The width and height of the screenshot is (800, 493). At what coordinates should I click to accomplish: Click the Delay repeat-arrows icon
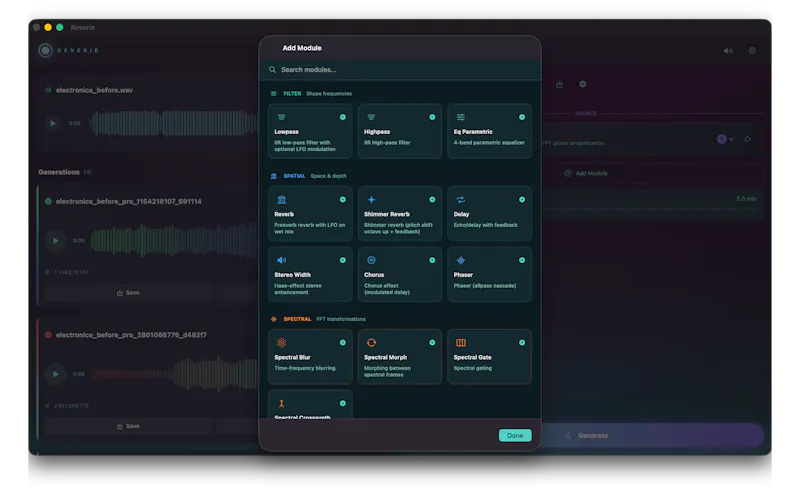(x=461, y=200)
